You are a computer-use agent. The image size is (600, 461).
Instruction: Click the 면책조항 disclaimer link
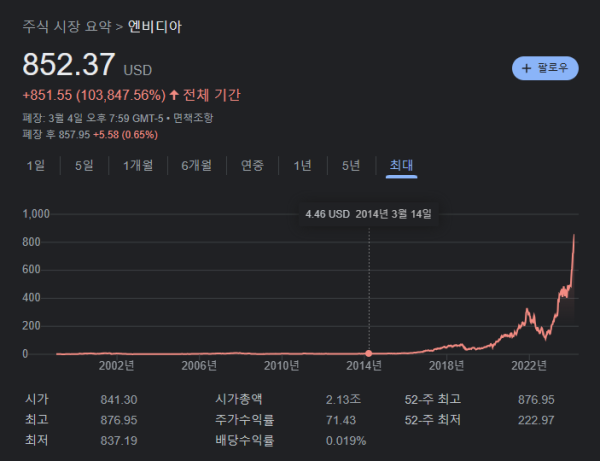coord(193,118)
